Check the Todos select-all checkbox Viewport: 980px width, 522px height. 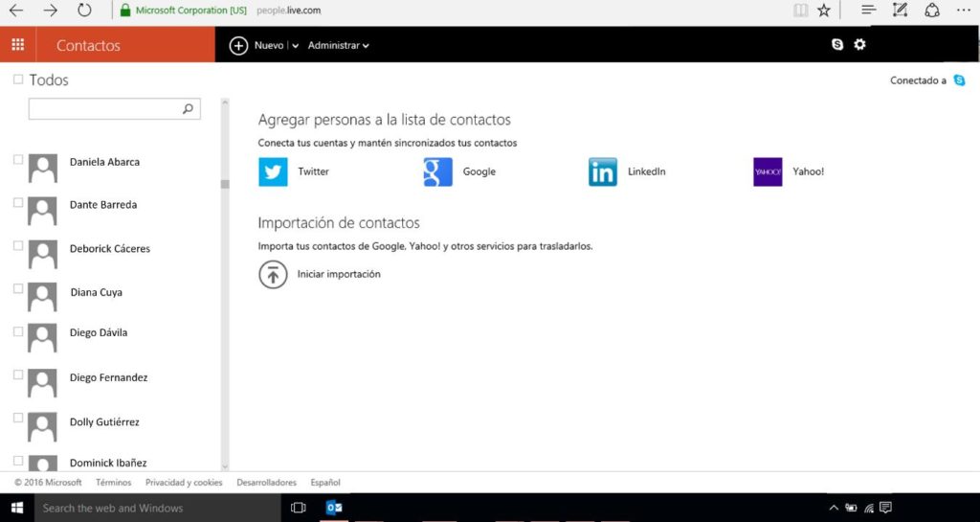click(x=18, y=79)
